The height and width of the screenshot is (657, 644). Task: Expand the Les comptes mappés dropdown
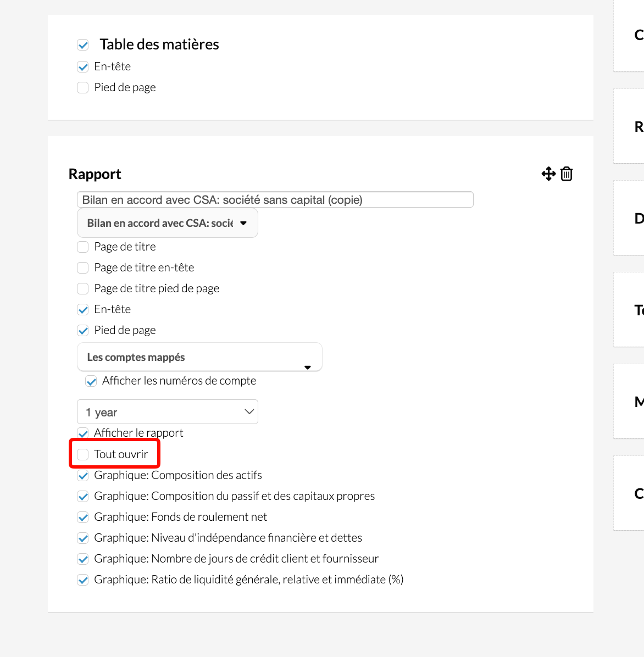199,357
